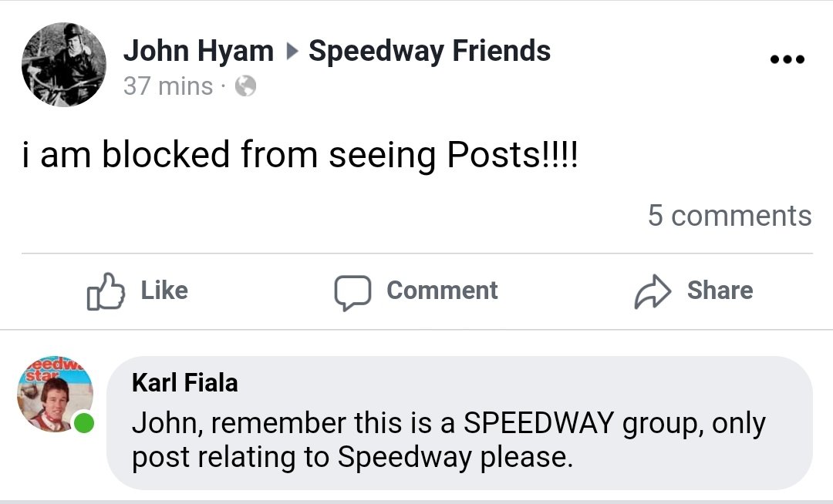View the 5 comments link
This screenshot has width=833, height=504.
pyautogui.click(x=729, y=216)
